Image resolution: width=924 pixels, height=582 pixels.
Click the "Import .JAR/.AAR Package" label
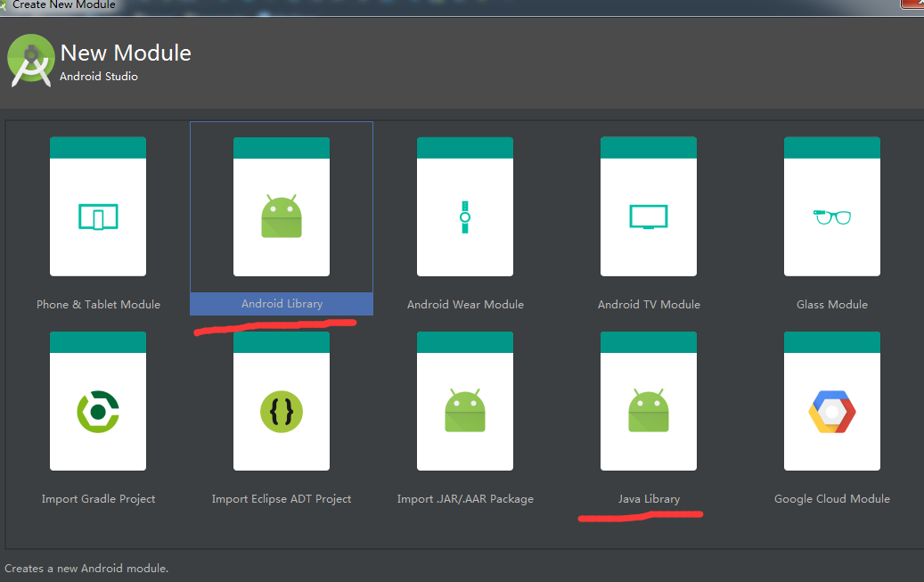pos(465,499)
